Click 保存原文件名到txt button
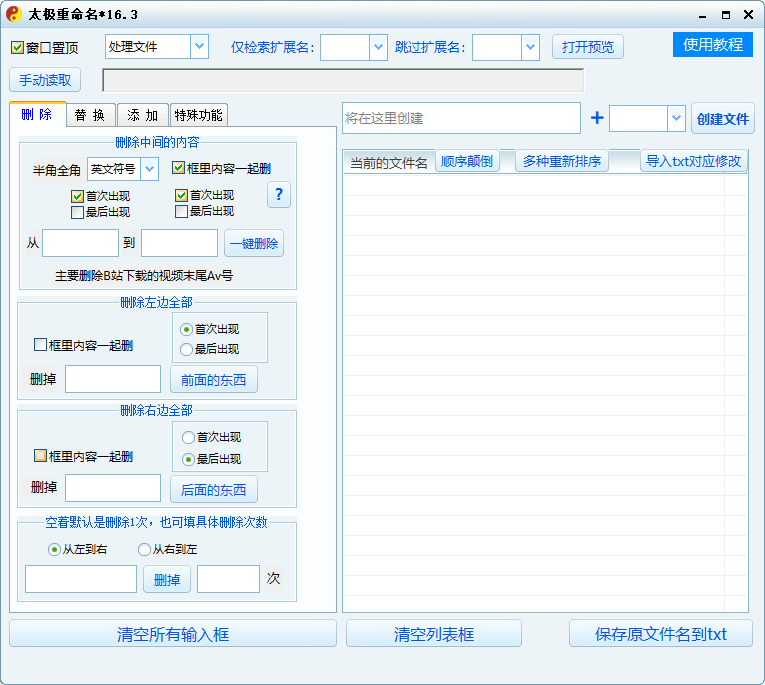The width and height of the screenshot is (765, 685). tap(660, 634)
